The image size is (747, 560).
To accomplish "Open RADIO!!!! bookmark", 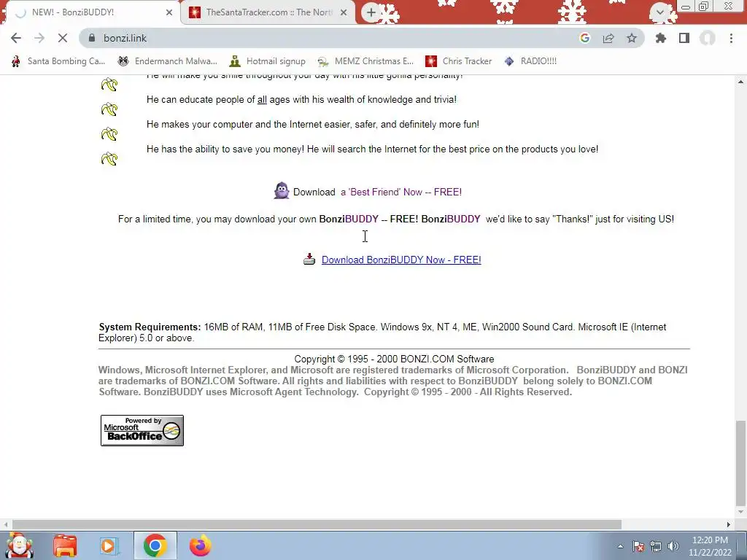I will point(530,61).
